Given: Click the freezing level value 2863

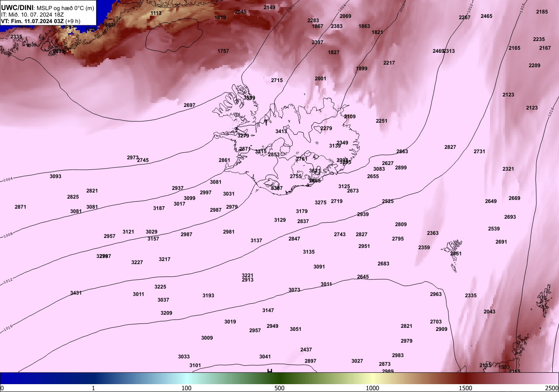Looking at the screenshot, I should tap(402, 151).
